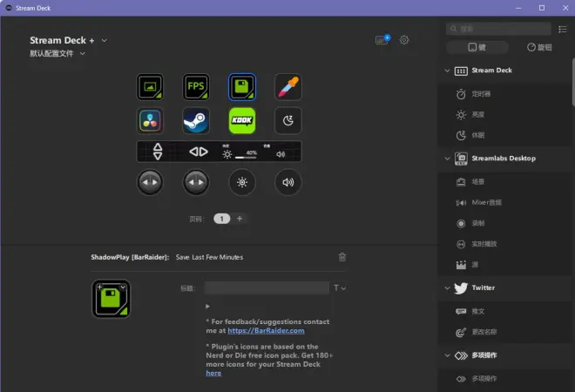Open the default profile dropdown
Viewport: 575px width, 392px height.
pyautogui.click(x=83, y=53)
